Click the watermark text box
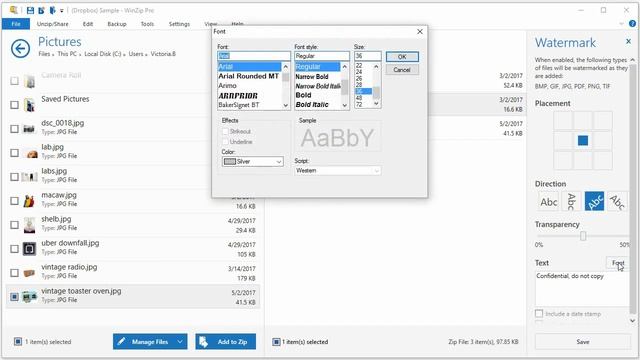640x360 pixels. pyautogui.click(x=582, y=289)
